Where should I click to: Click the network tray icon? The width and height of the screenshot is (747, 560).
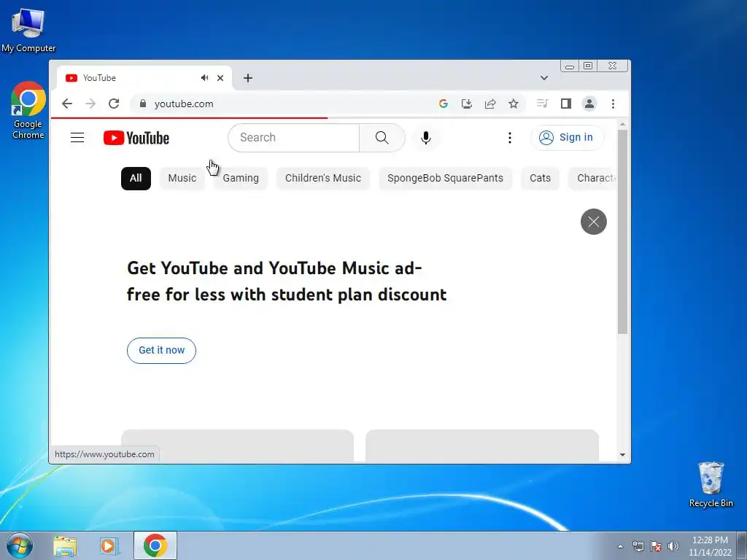coord(638,546)
